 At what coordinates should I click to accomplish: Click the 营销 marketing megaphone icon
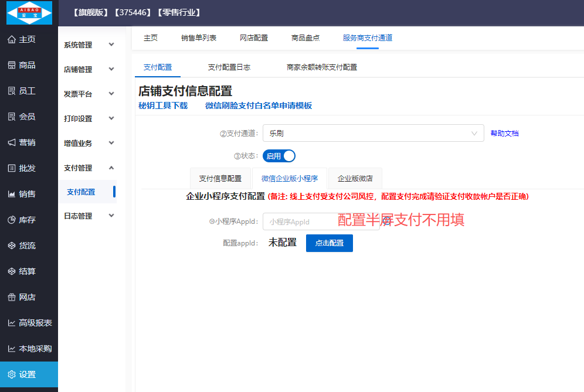(x=12, y=142)
